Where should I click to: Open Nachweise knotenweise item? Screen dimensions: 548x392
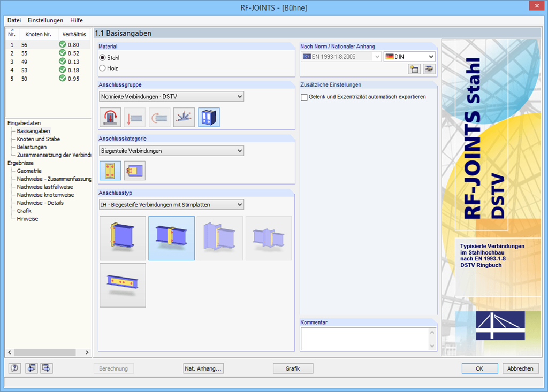(45, 195)
